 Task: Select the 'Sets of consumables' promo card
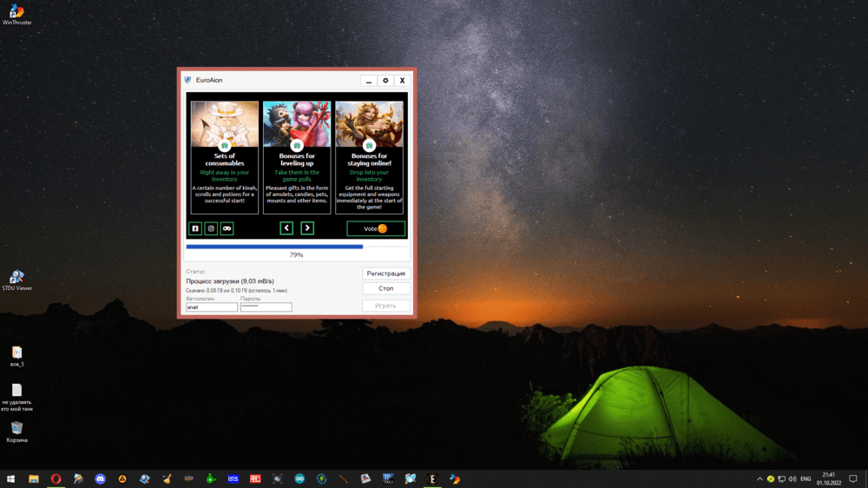pyautogui.click(x=225, y=157)
